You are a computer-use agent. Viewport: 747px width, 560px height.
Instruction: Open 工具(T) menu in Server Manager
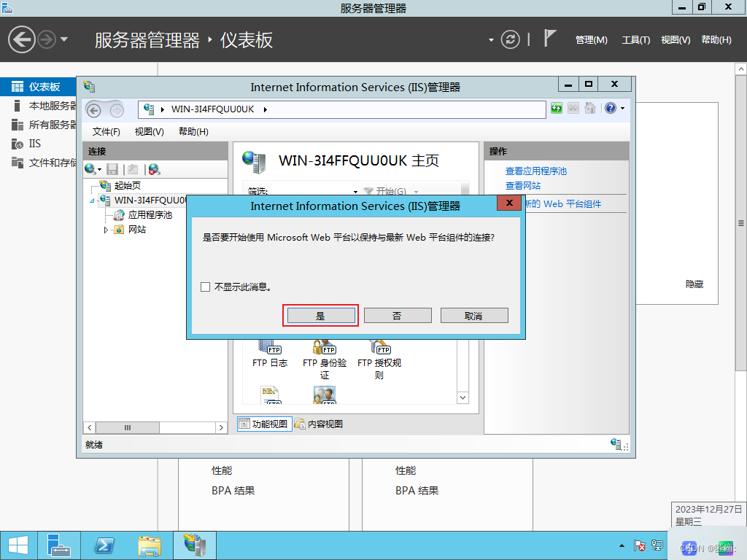point(636,40)
